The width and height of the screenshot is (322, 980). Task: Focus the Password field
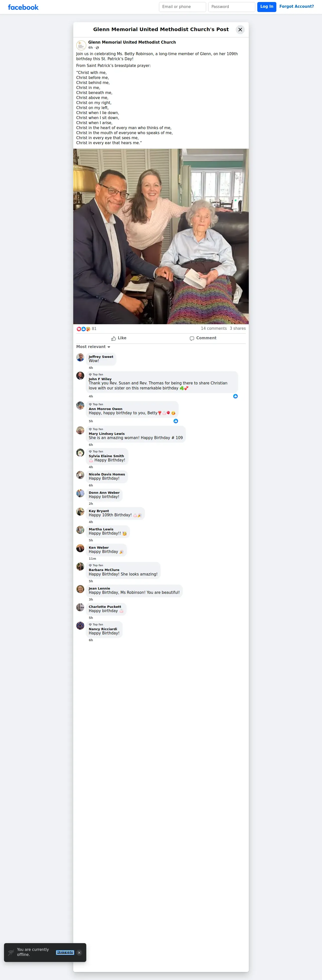(231, 7)
